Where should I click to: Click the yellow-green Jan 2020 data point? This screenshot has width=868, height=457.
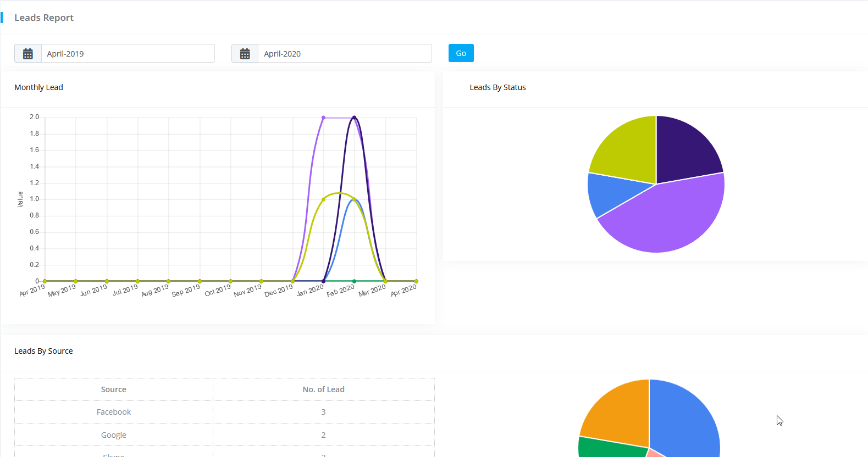[323, 199]
